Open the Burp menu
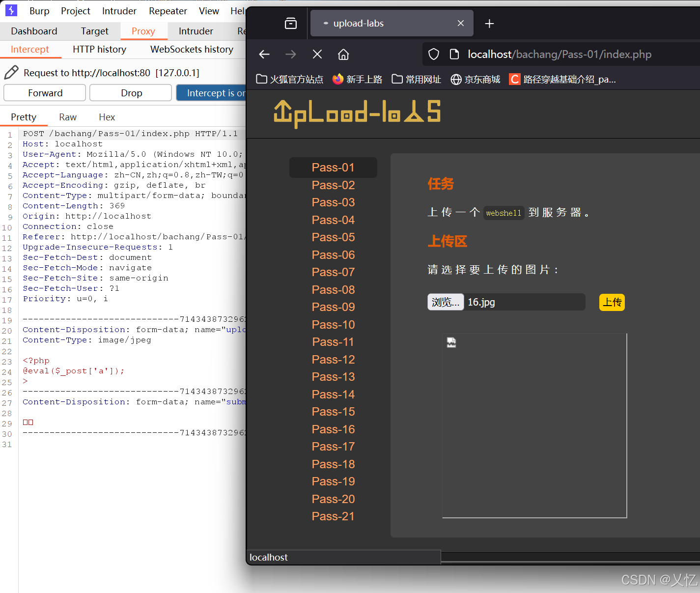 [x=39, y=11]
